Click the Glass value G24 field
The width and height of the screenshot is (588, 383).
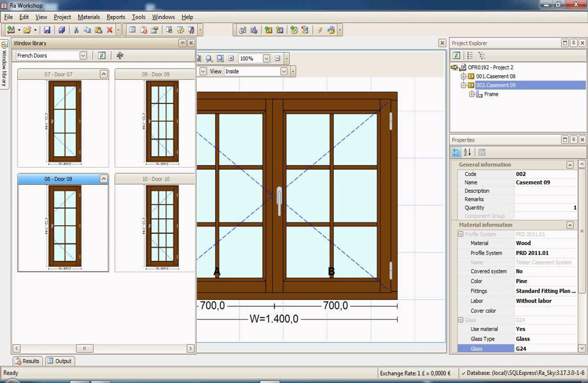(x=546, y=349)
